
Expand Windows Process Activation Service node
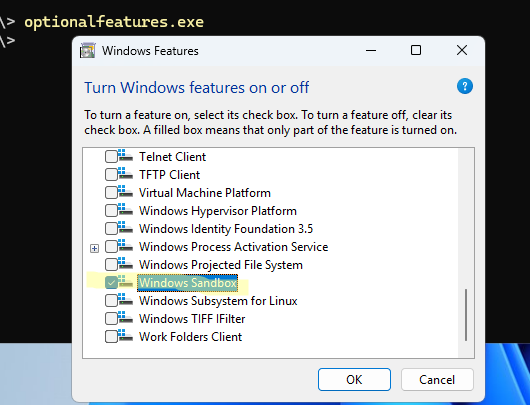(x=94, y=249)
